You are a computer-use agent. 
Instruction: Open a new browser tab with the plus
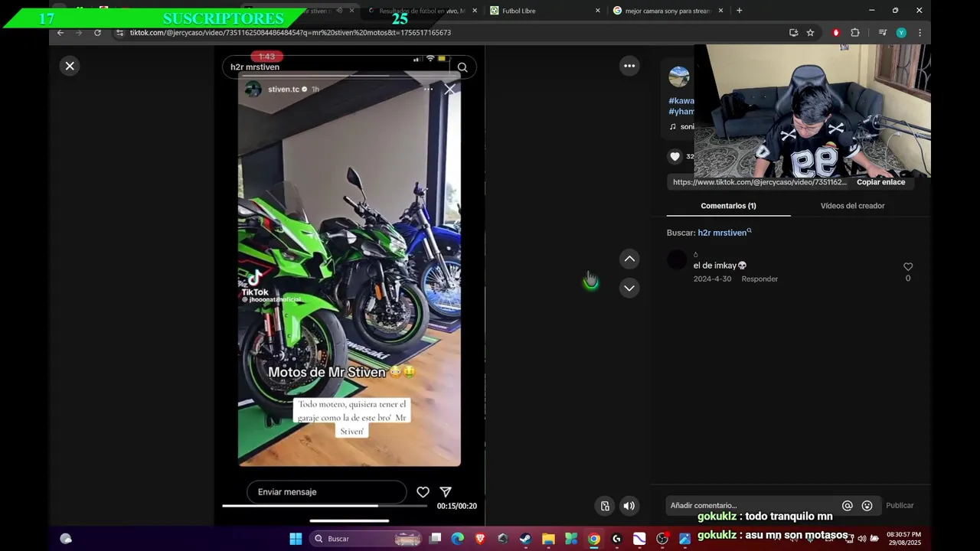739,11
